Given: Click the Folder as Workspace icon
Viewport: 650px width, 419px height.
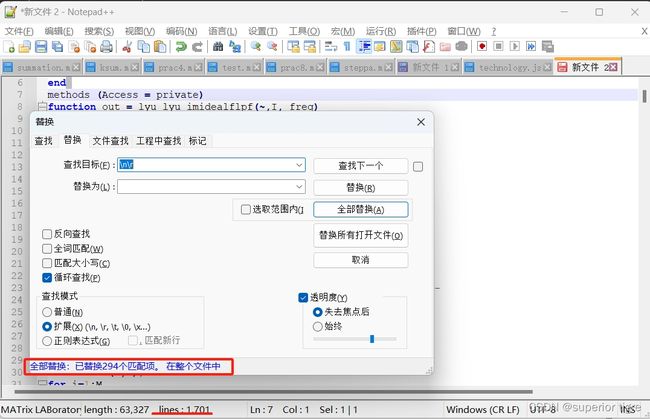Looking at the screenshot, I should (x=445, y=47).
